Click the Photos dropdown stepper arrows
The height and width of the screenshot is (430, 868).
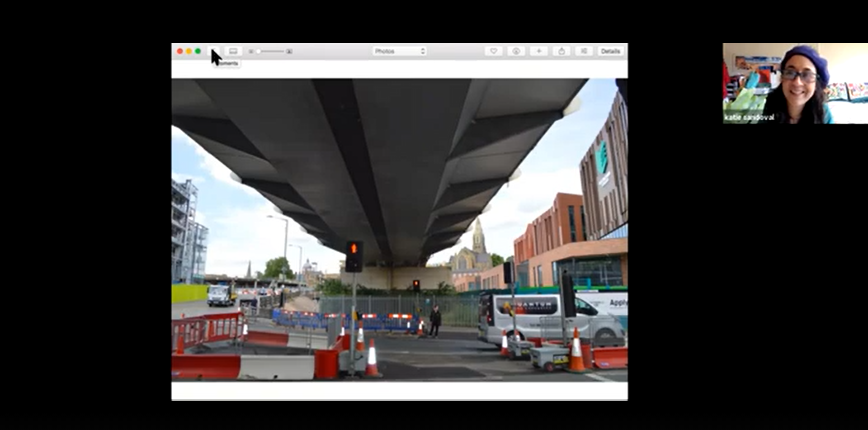click(x=423, y=51)
